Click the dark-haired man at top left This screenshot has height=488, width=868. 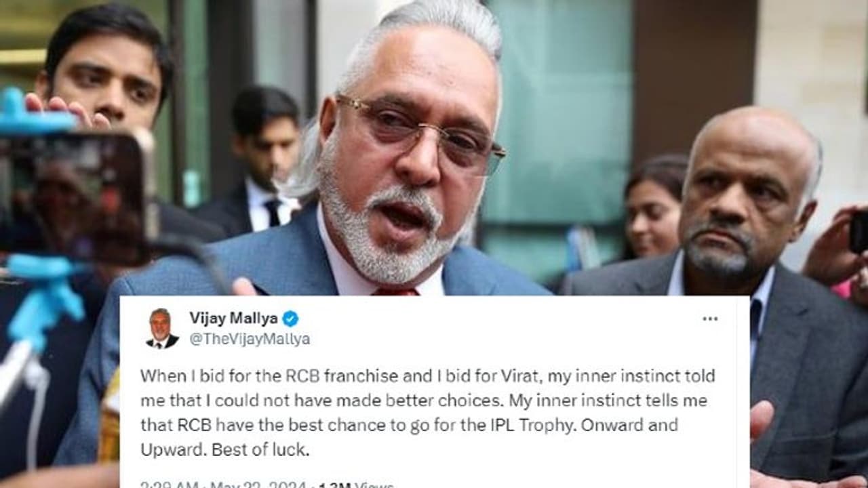105,75
